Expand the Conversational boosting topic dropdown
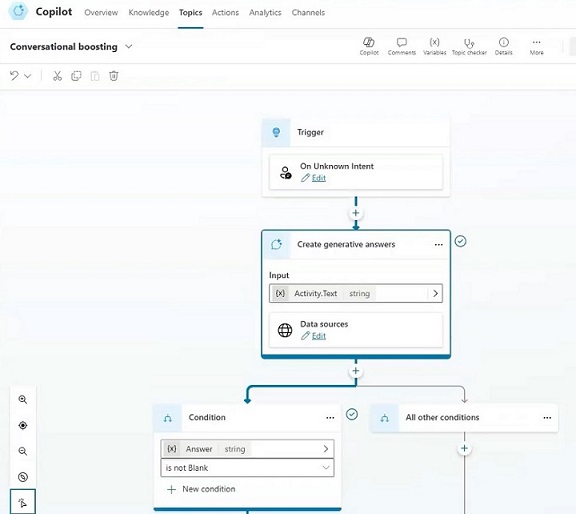Image resolution: width=576 pixels, height=514 pixels. [x=129, y=47]
